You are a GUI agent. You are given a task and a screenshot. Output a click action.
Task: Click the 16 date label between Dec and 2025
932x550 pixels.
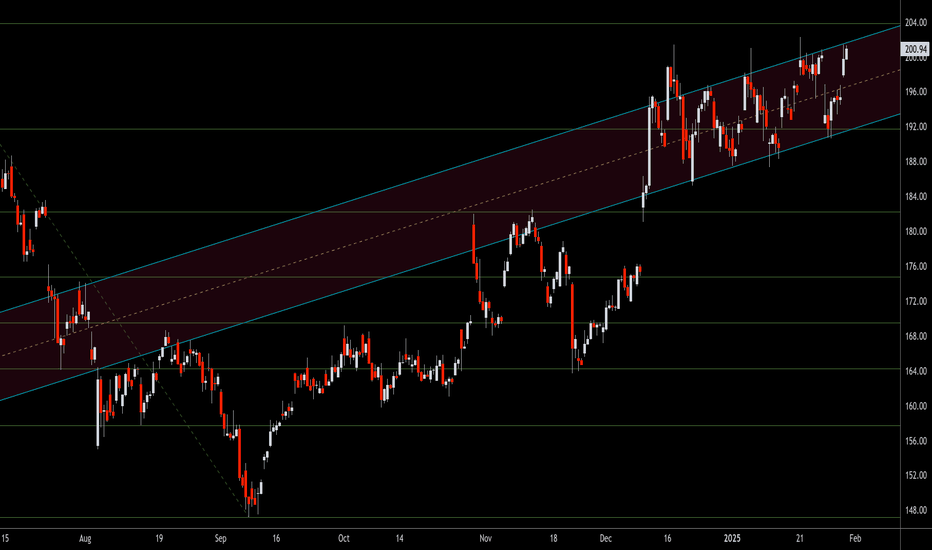coord(667,539)
